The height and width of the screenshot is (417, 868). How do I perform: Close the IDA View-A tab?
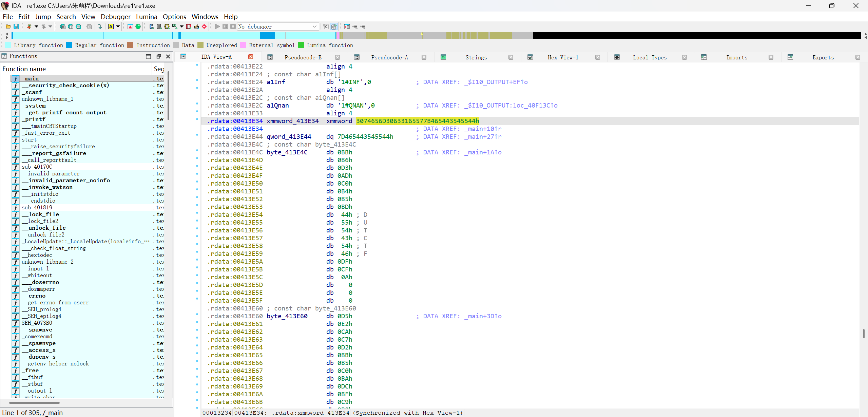point(251,57)
